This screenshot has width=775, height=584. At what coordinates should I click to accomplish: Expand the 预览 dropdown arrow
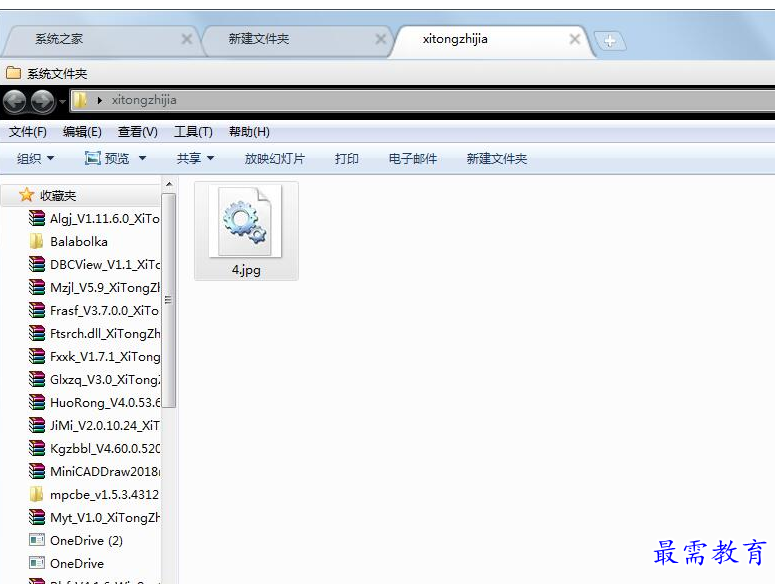click(x=142, y=159)
